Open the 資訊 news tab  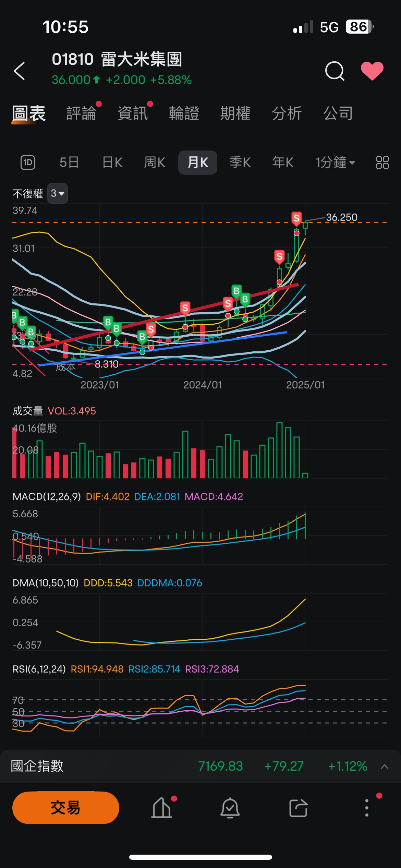(133, 113)
